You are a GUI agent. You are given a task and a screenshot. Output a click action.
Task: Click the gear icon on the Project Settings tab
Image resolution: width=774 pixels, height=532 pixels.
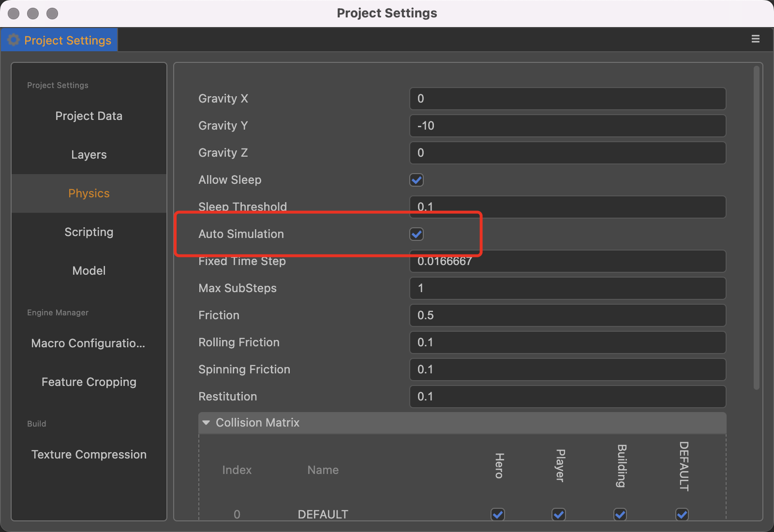point(14,40)
